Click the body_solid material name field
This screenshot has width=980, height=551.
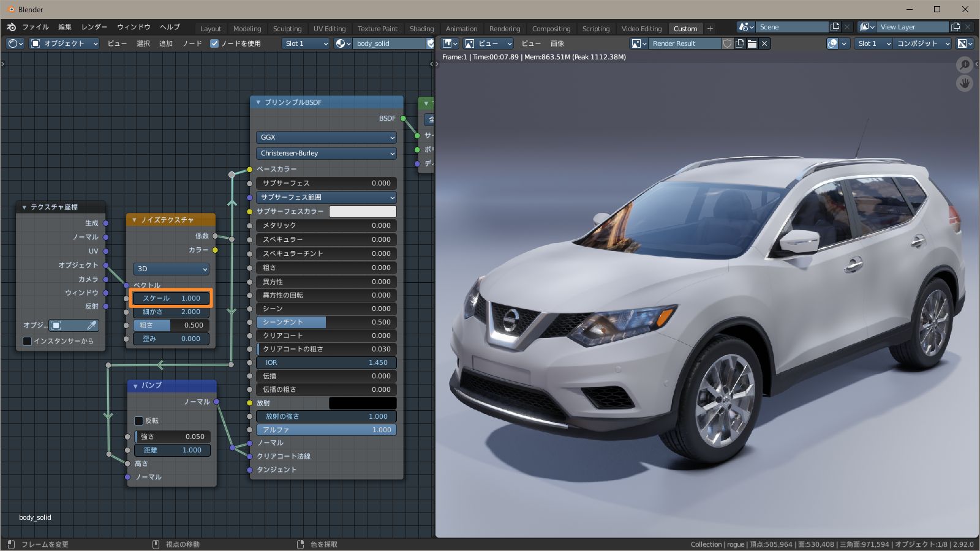coord(390,43)
